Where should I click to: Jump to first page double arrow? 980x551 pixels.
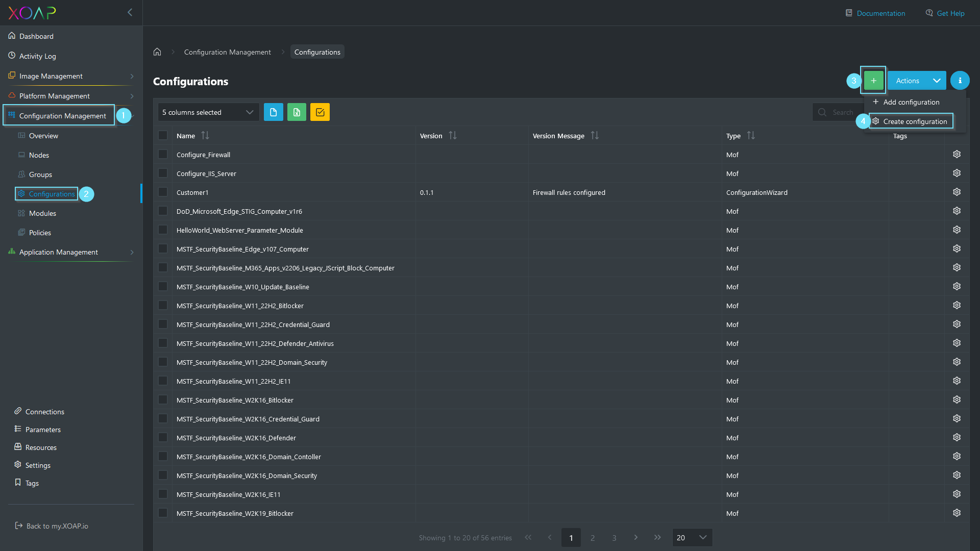pos(528,537)
